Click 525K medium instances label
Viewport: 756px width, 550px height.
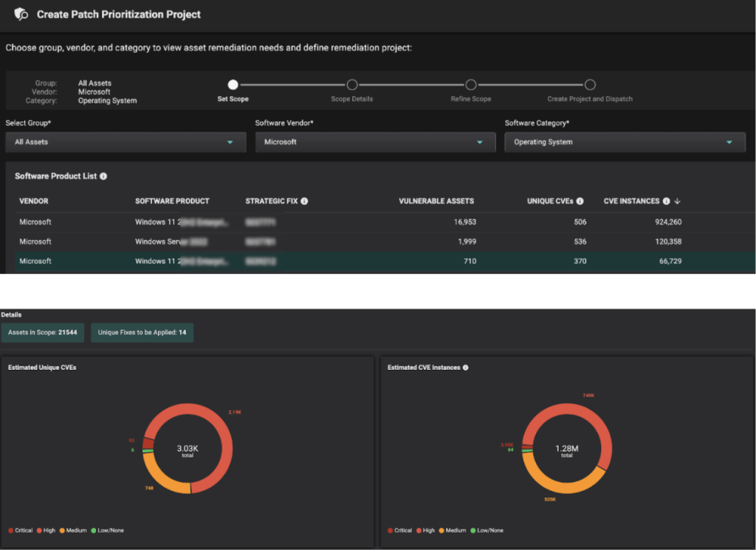coord(550,499)
